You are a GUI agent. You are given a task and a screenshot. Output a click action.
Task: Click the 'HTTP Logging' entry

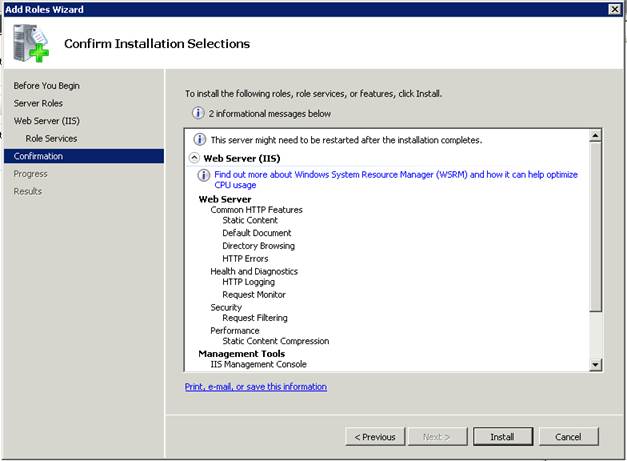tap(248, 282)
